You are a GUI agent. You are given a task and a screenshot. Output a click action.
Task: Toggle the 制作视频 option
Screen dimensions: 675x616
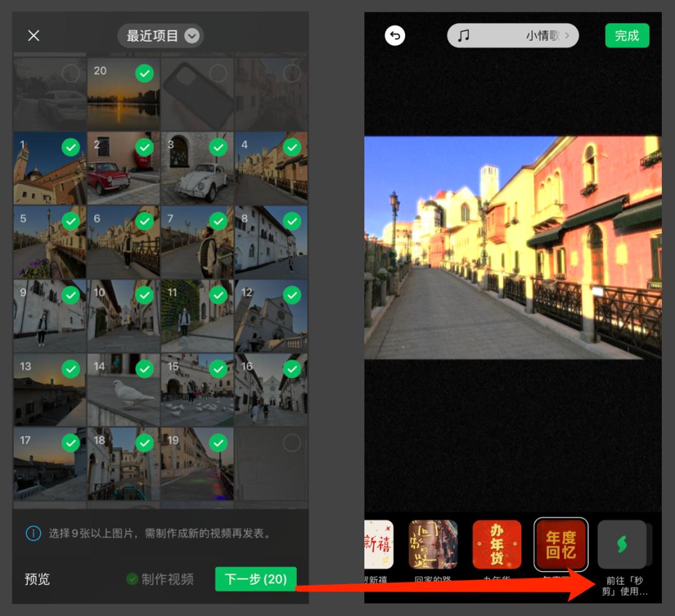point(160,579)
